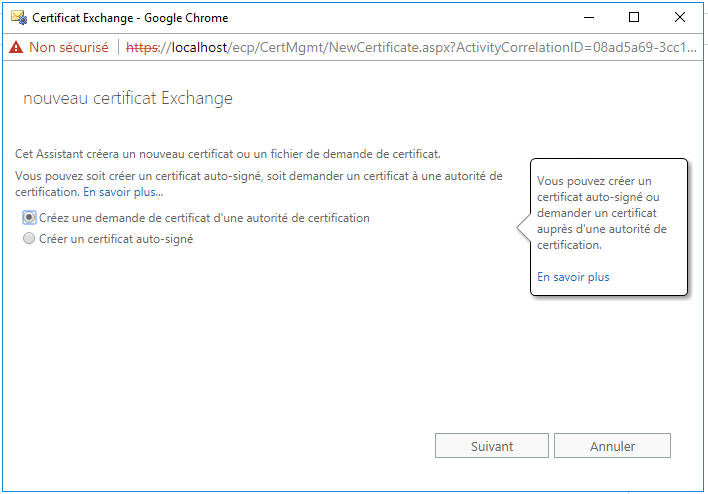Open the 'Non sécurisé' security info label
Image resolution: width=708 pixels, height=494 pixels.
69,47
